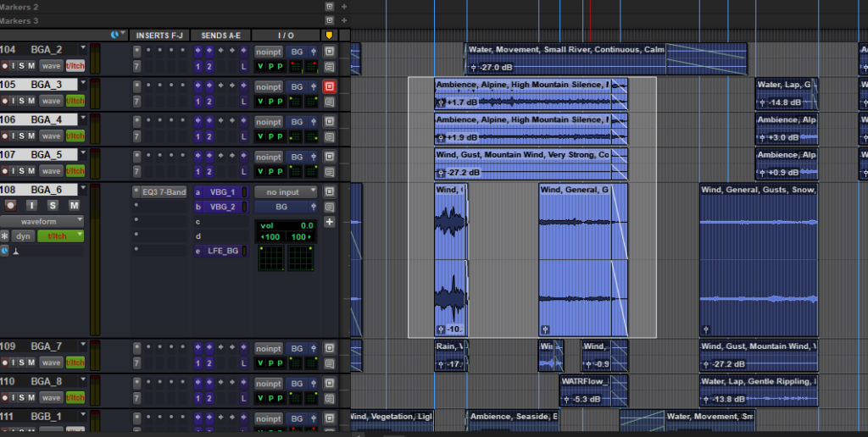This screenshot has width=868, height=437.
Task: Click the plus icon in BGA_6 I/O column
Action: pyautogui.click(x=330, y=222)
